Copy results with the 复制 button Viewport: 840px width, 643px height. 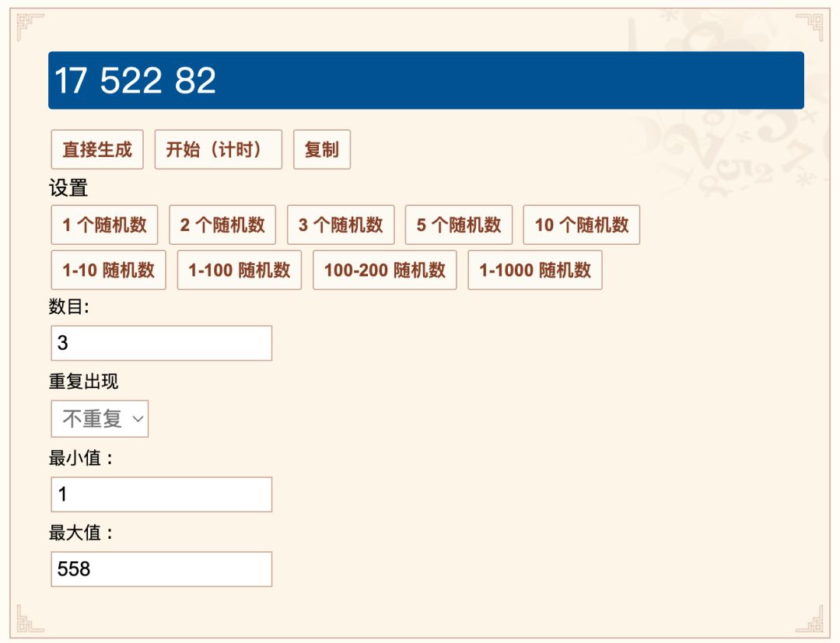tap(322, 149)
